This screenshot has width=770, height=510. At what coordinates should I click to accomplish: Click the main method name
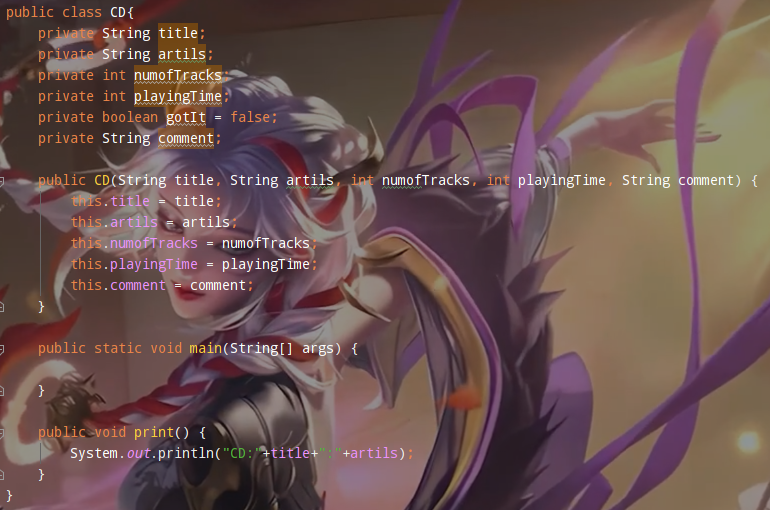tap(205, 349)
